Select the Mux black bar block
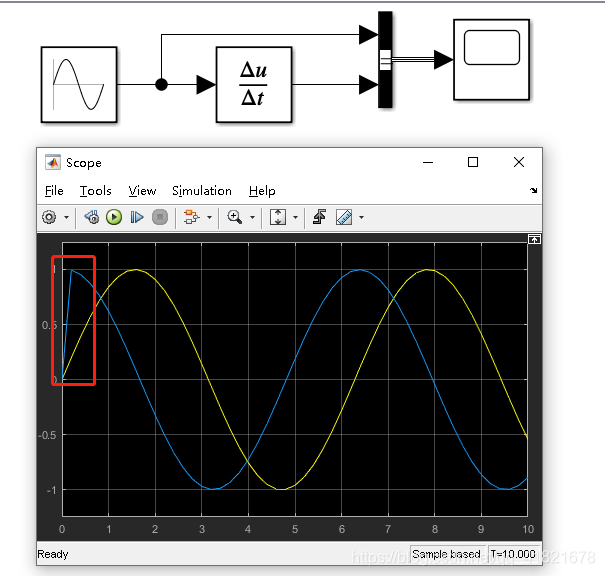 pos(385,60)
